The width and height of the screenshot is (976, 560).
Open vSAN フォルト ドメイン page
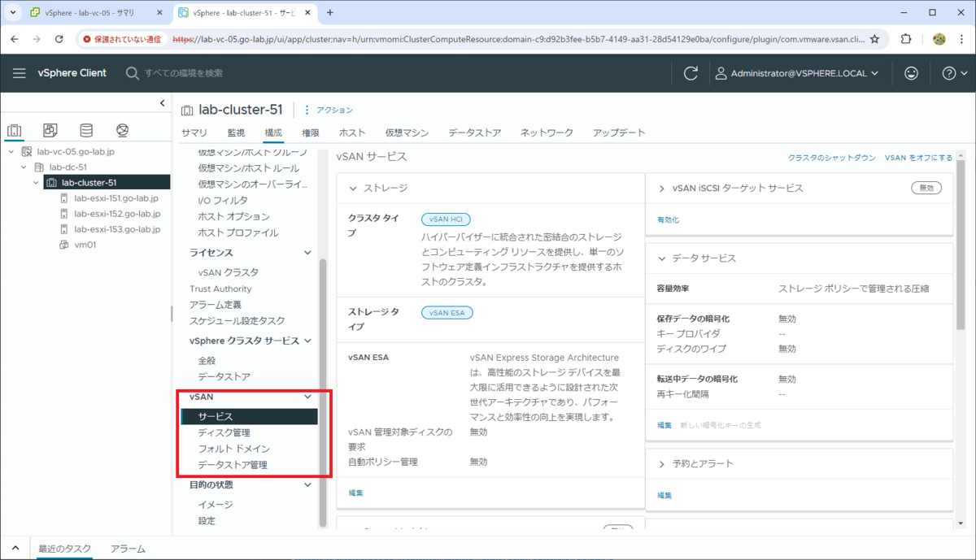point(233,449)
